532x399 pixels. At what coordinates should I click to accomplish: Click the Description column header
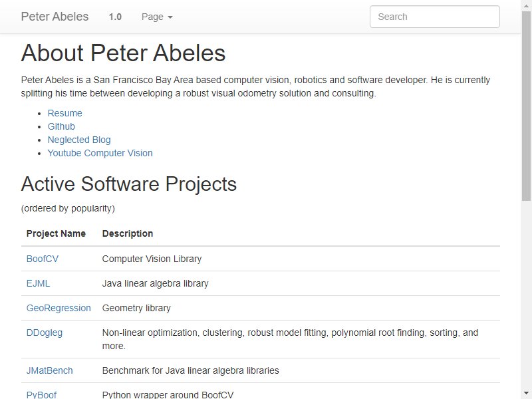tap(128, 233)
